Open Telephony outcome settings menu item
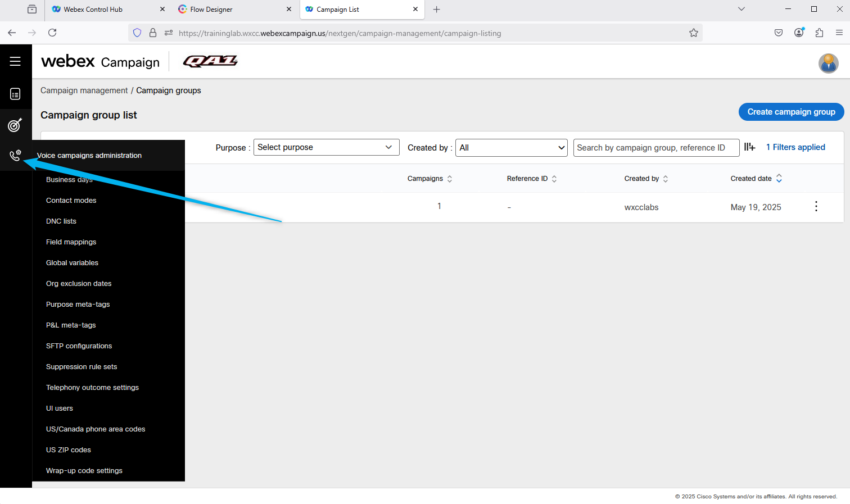This screenshot has width=850, height=504. coord(92,388)
